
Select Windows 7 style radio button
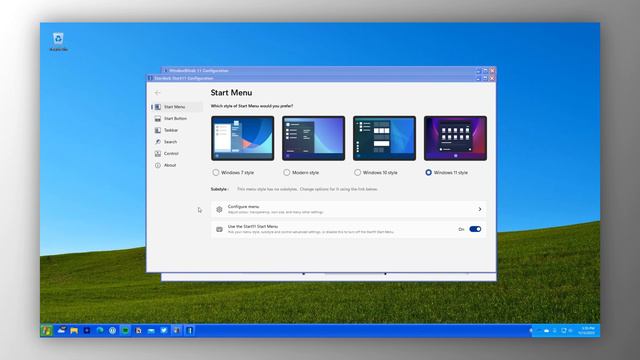click(x=216, y=173)
